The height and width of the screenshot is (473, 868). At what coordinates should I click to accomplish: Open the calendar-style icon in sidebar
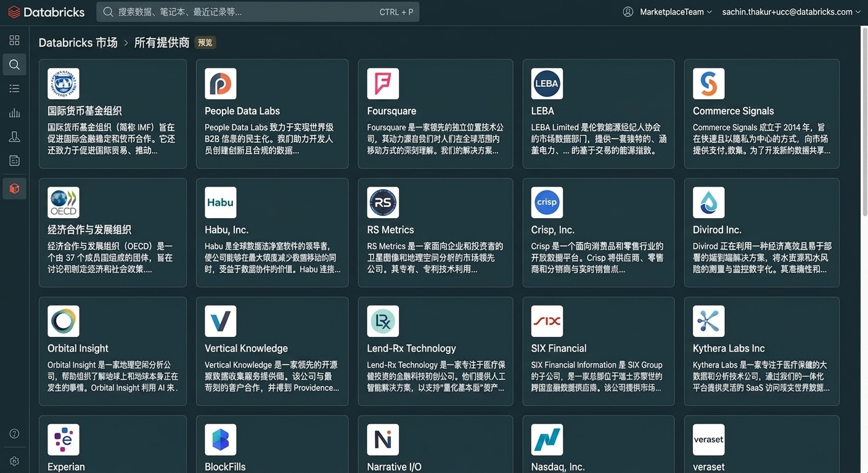(x=14, y=161)
